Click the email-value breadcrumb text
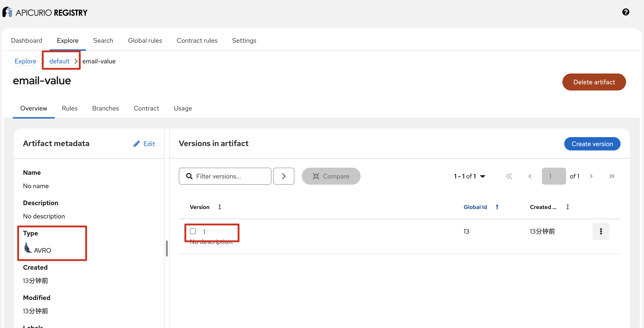 [99, 61]
